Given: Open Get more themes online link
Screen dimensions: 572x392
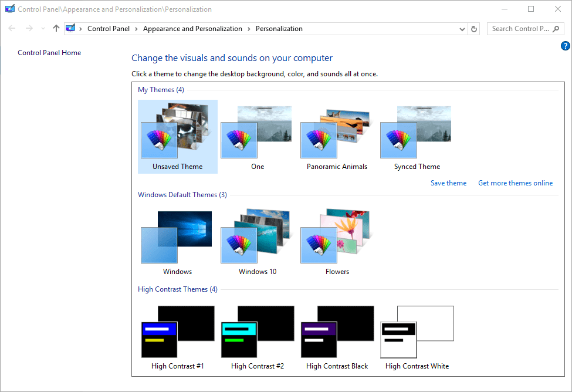Looking at the screenshot, I should (515, 183).
